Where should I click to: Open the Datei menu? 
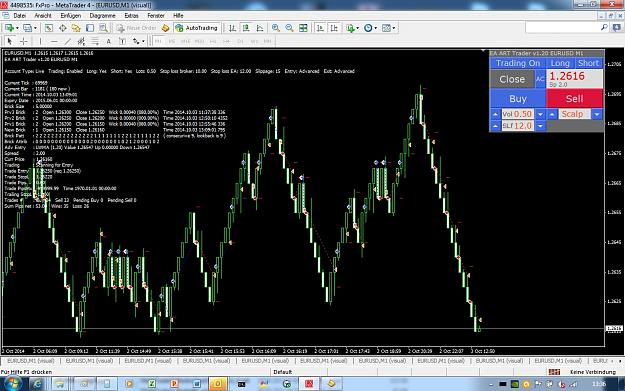coord(20,16)
